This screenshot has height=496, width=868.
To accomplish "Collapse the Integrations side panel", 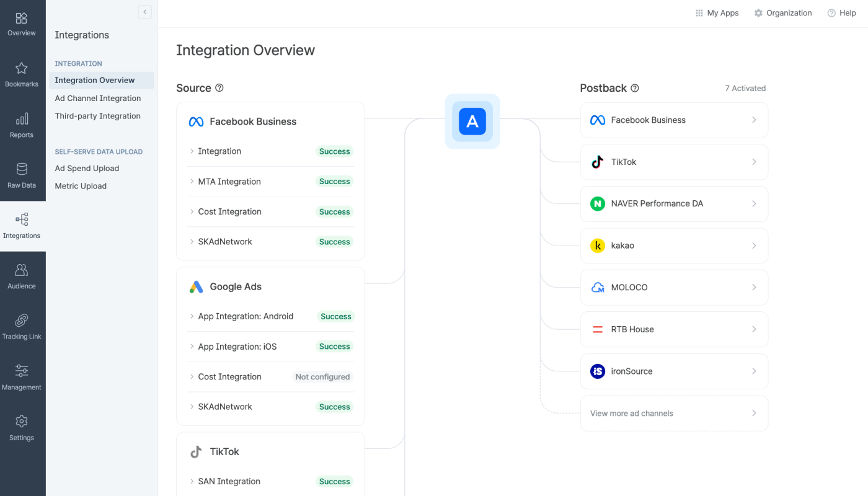I will (144, 12).
